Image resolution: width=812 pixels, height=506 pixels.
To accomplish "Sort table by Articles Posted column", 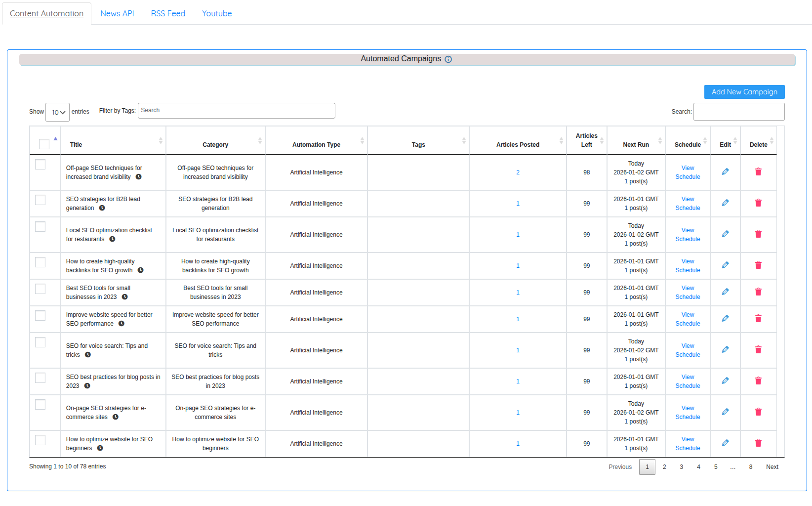I will tap(518, 145).
